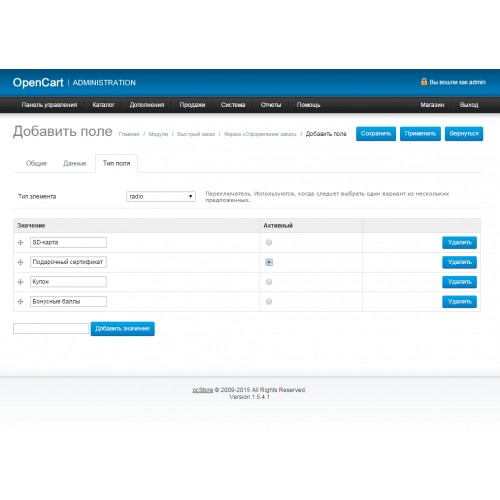Follow the ocStore footer link
The height and width of the screenshot is (500, 500).
tap(203, 390)
